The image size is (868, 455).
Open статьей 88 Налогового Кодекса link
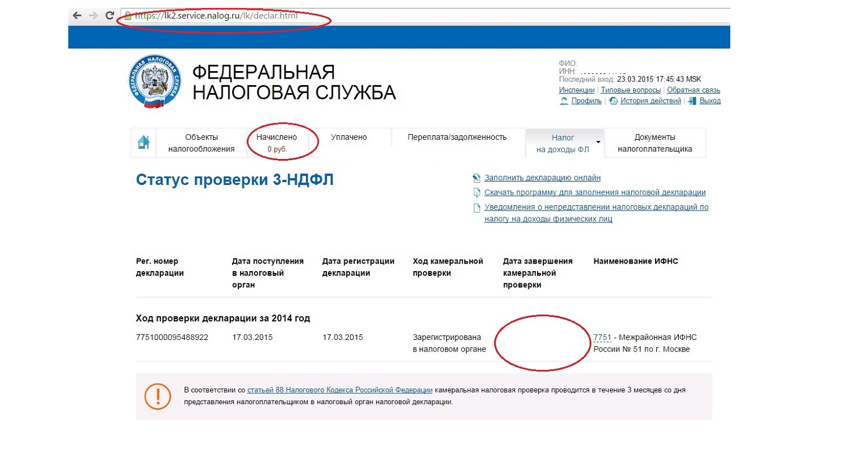(340, 390)
